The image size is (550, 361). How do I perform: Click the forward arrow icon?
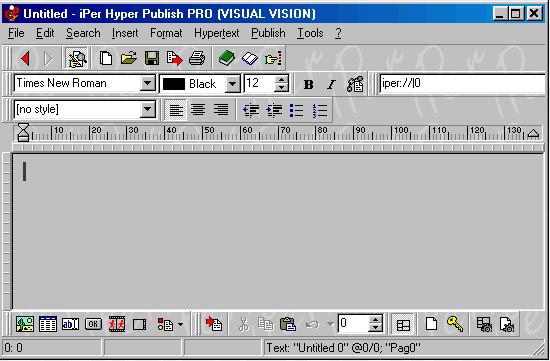coord(48,58)
